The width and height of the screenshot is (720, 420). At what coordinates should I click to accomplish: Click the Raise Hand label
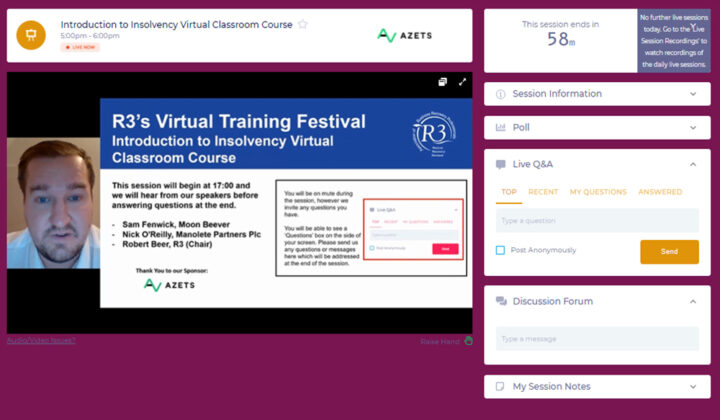pos(439,342)
